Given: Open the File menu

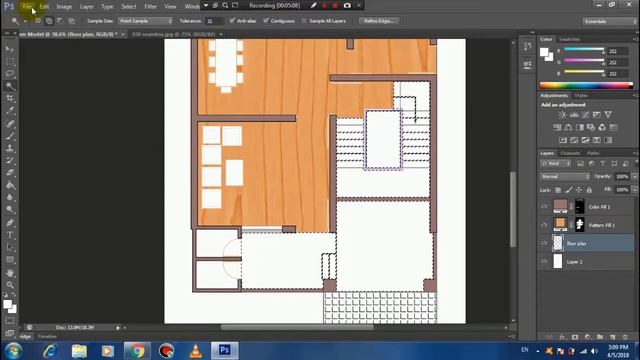Looking at the screenshot, I should point(27,7).
